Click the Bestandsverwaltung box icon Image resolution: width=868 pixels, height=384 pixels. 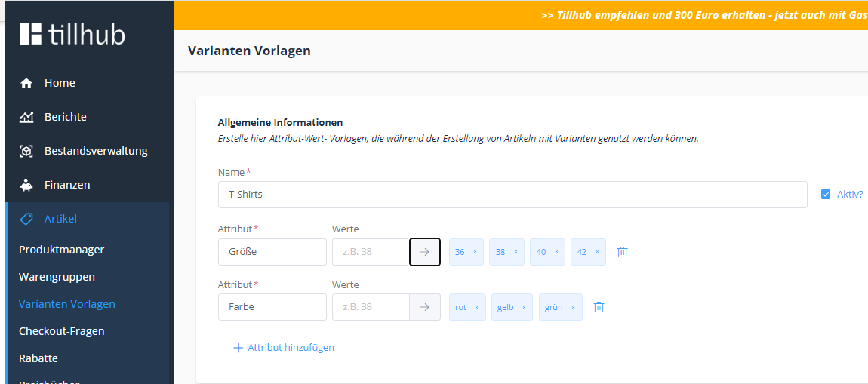[26, 152]
